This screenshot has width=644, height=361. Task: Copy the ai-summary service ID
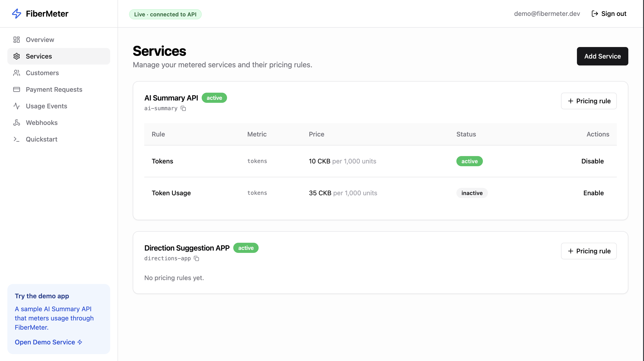click(183, 108)
